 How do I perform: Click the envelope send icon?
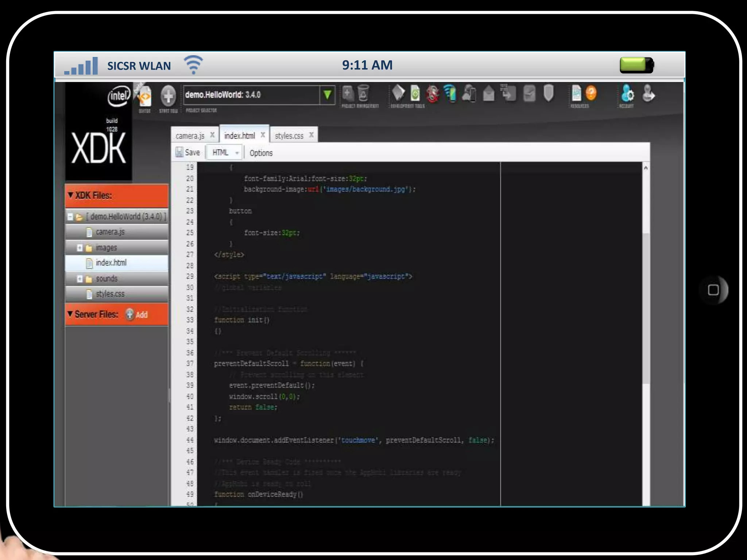[x=489, y=94]
